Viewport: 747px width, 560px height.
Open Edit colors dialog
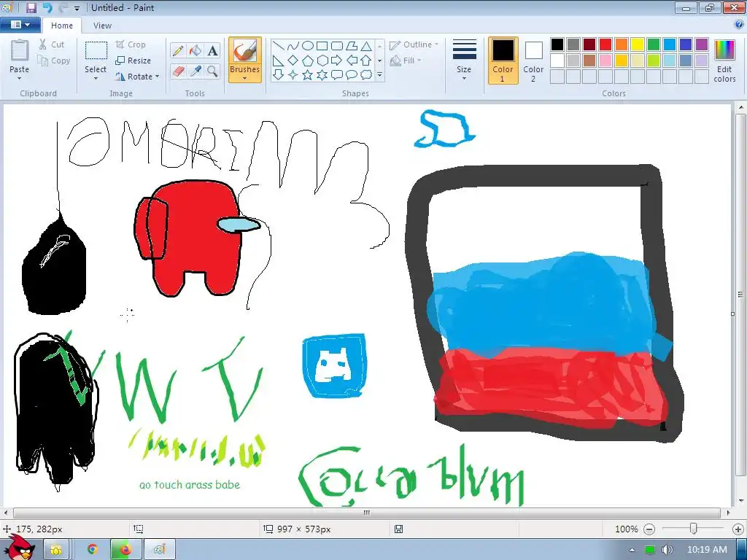[x=724, y=61]
